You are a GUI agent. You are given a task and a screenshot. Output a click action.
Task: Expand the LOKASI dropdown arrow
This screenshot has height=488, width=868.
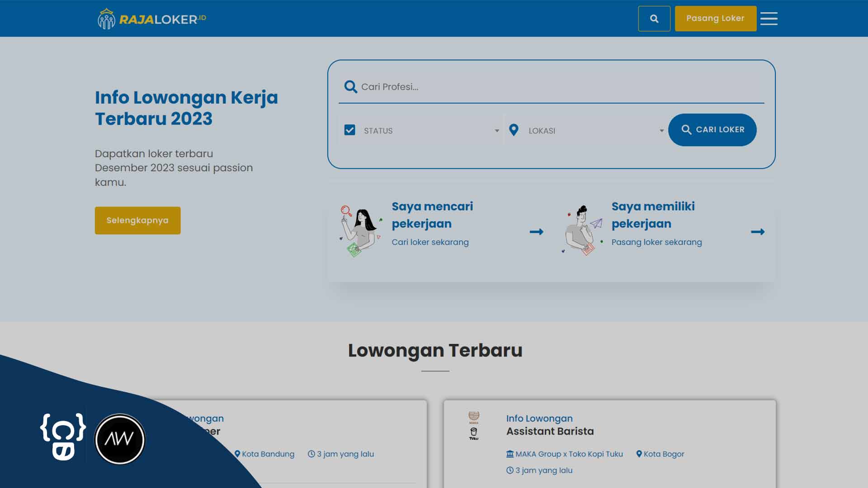661,131
